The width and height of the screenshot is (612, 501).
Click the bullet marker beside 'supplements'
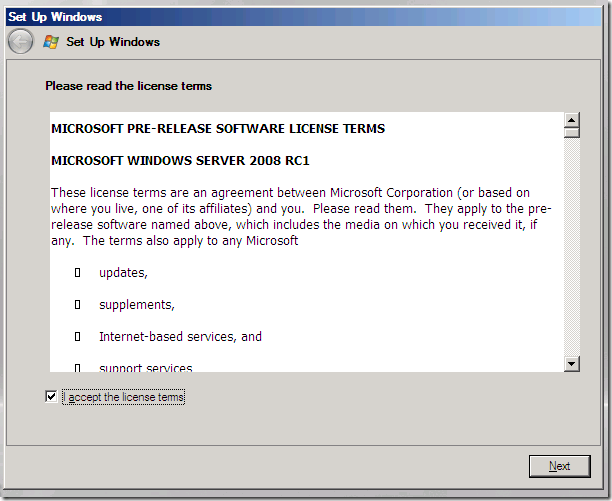tap(77, 305)
